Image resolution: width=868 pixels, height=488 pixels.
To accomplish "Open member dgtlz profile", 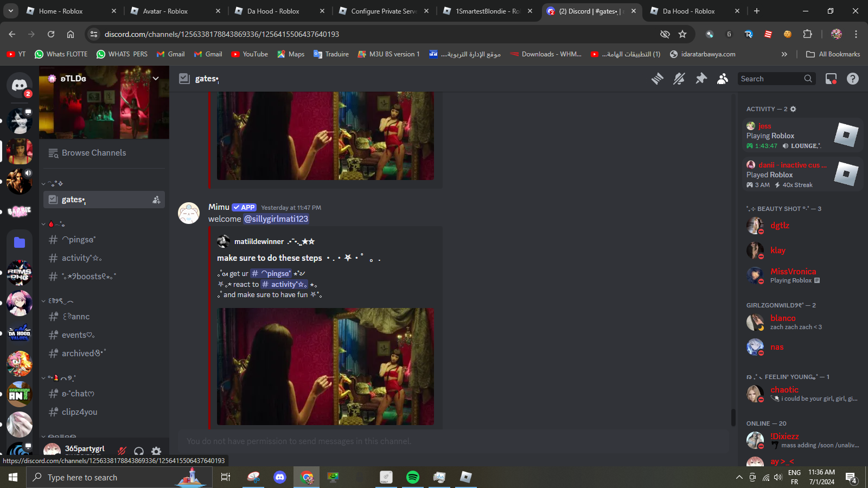I will (802, 226).
